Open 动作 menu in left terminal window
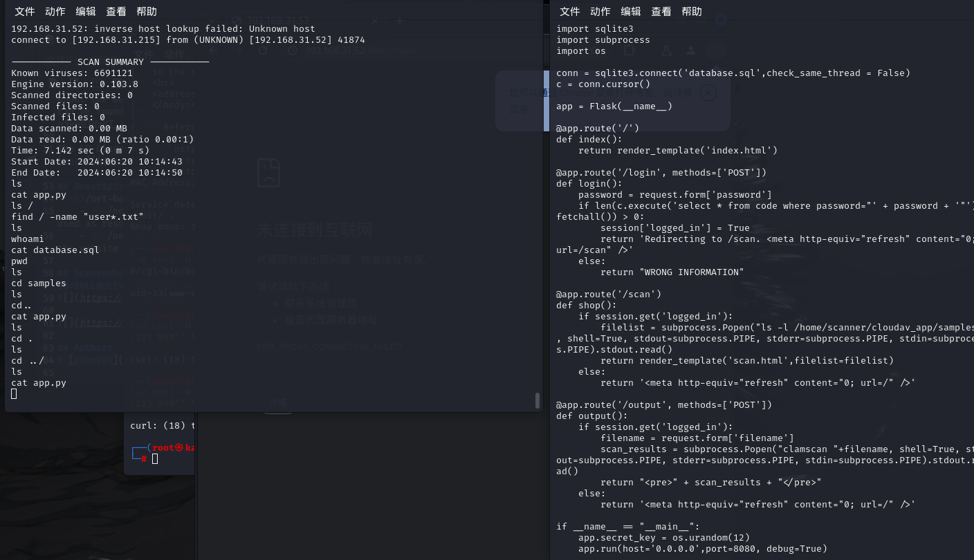 55,12
